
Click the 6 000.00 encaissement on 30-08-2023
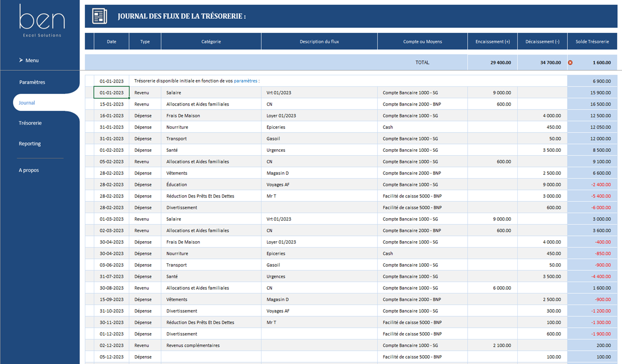pos(492,288)
